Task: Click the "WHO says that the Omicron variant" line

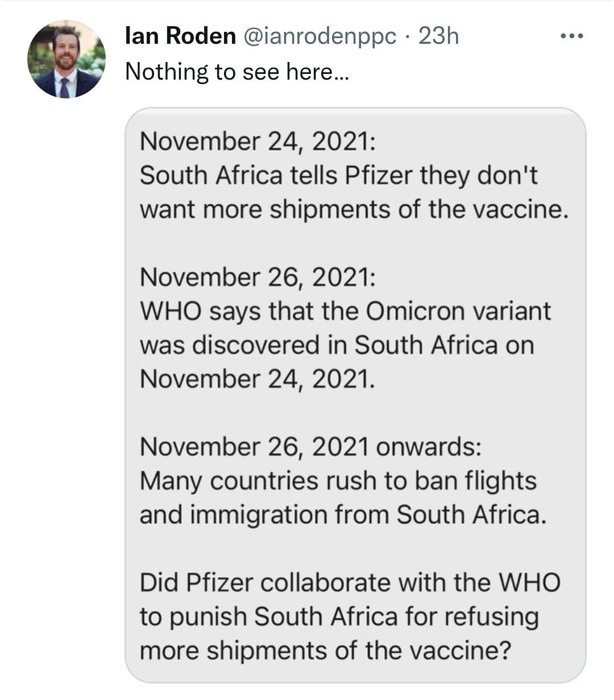Action: click(x=346, y=311)
